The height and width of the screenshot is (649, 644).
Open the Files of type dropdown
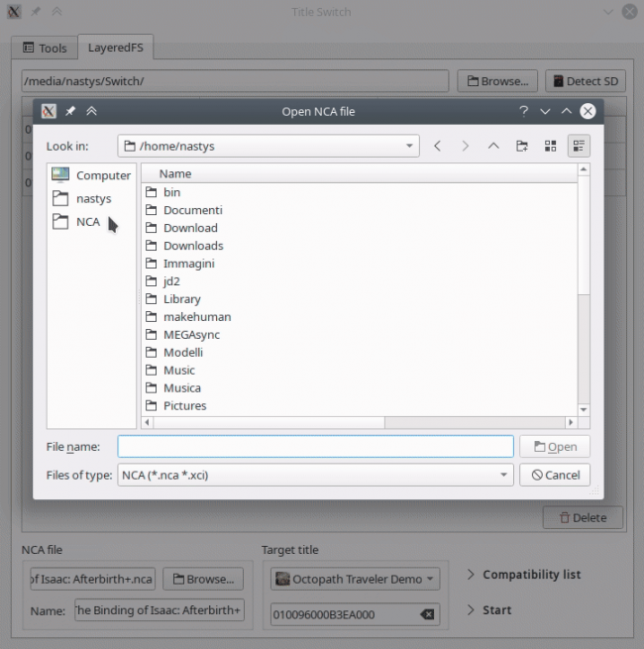point(504,475)
